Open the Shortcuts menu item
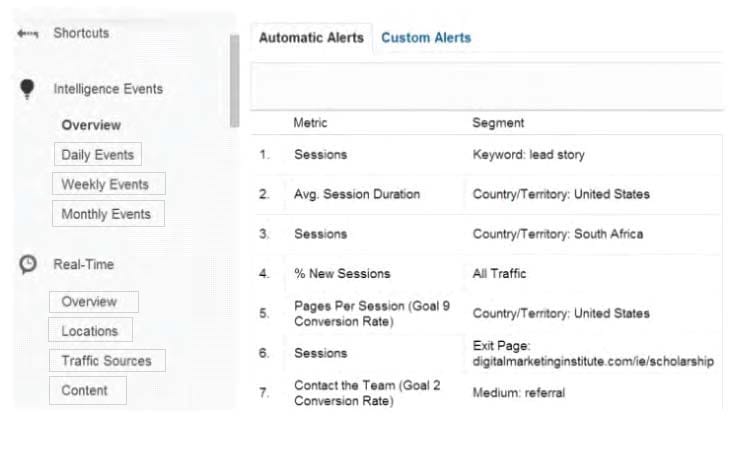This screenshot has height=449, width=747. tap(81, 33)
